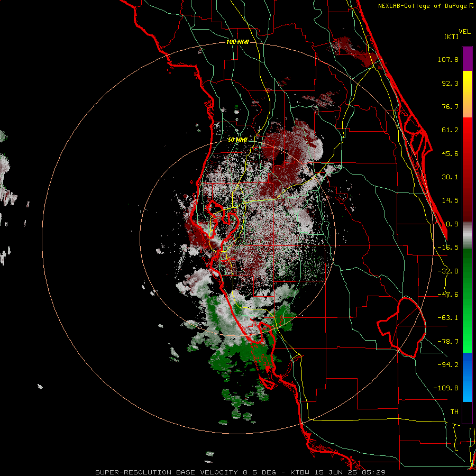This screenshot has height=476, width=476.
Task: Click the -32.0 legend value
Action: coord(448,271)
